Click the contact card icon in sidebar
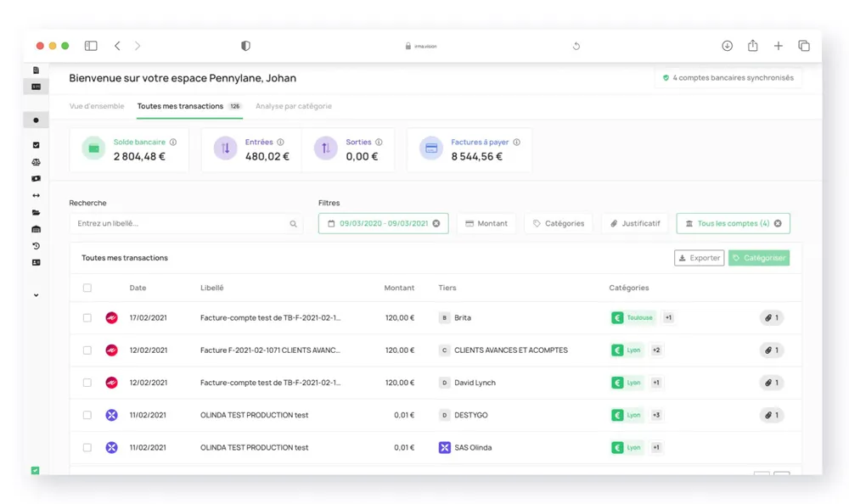This screenshot has height=504, width=849. tap(36, 263)
